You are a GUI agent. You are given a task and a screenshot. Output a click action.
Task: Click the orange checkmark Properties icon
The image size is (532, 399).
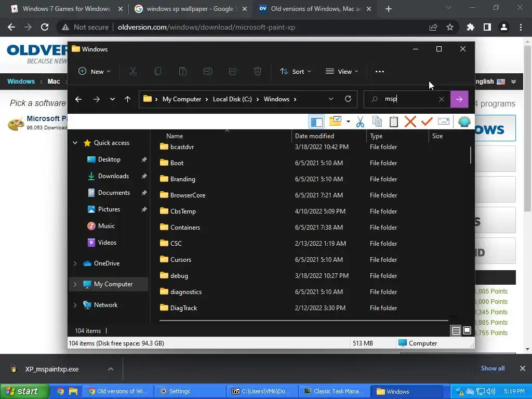(427, 122)
